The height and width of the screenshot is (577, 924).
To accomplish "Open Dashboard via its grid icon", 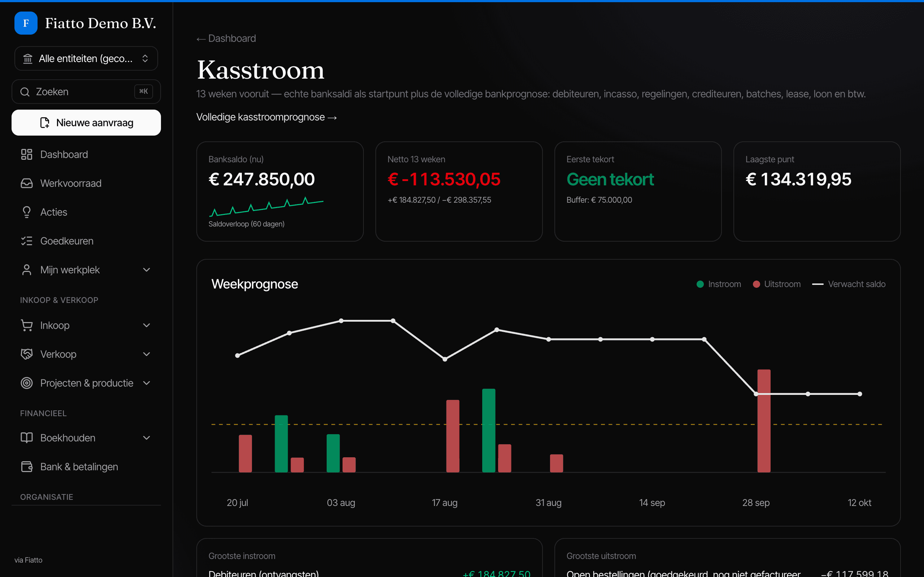I will pos(26,154).
